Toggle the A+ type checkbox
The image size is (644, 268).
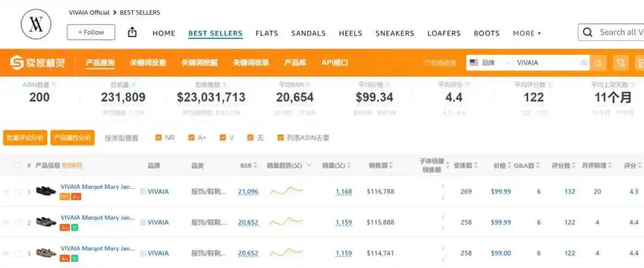(x=191, y=138)
